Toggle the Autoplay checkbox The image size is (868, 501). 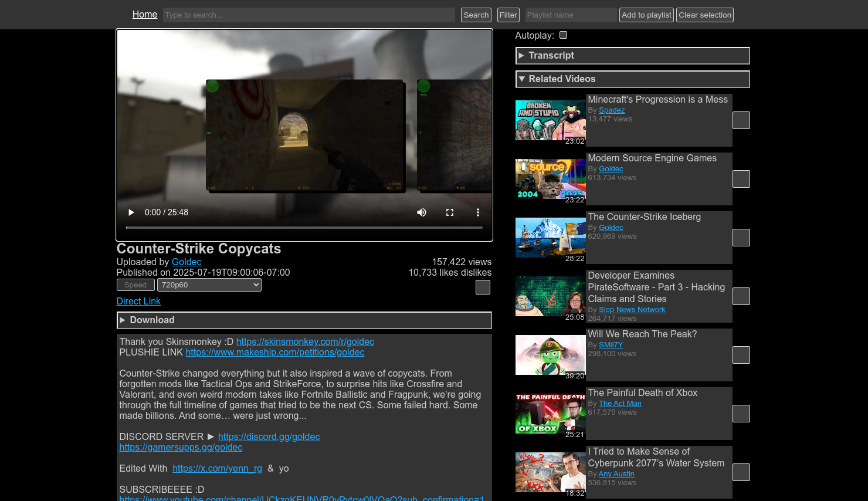tap(564, 35)
